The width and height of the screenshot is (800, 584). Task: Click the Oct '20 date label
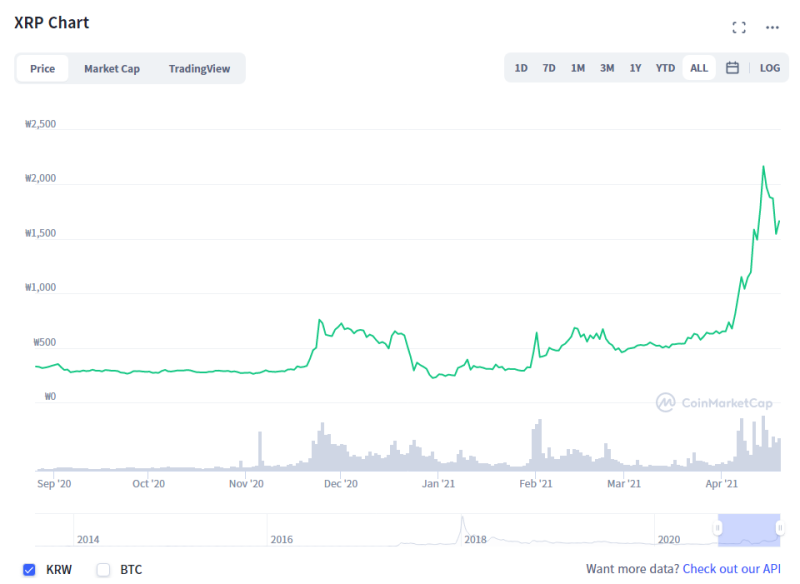pos(148,484)
